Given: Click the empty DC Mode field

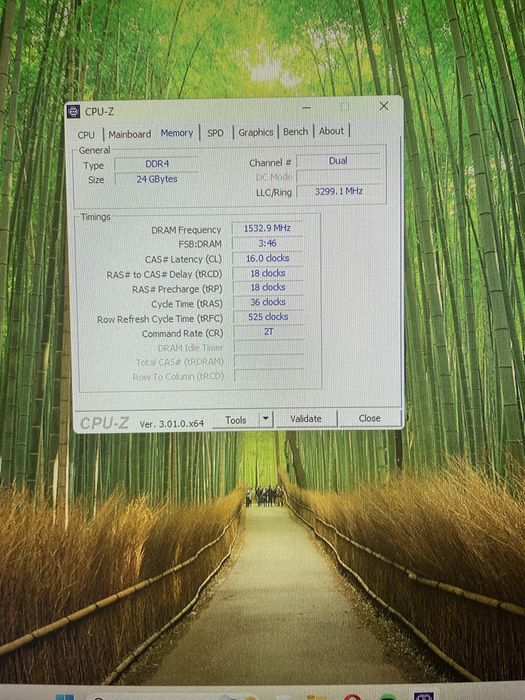Looking at the screenshot, I should click(x=338, y=176).
